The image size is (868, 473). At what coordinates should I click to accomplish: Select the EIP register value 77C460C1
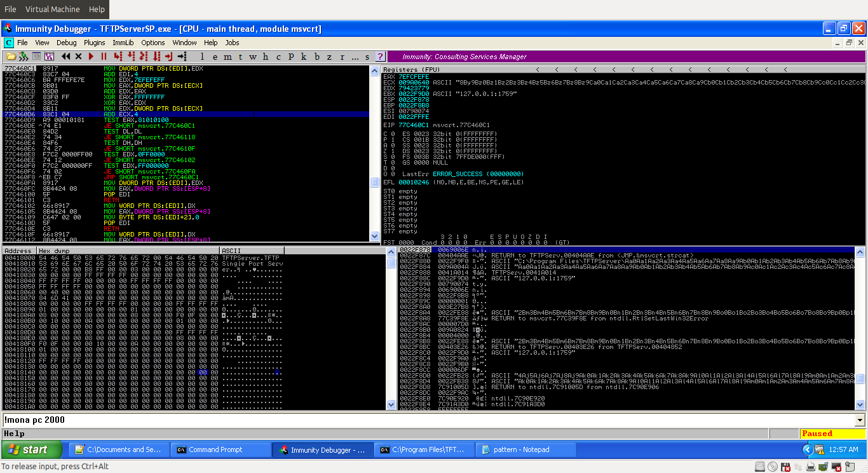[x=414, y=125]
